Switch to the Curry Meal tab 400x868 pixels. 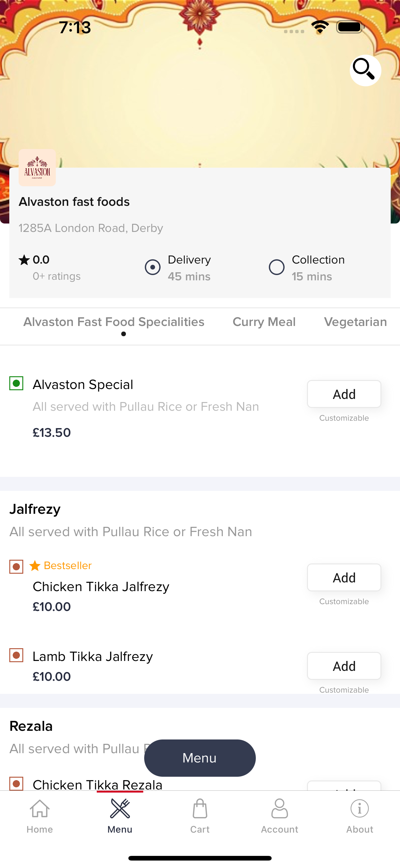point(264,322)
